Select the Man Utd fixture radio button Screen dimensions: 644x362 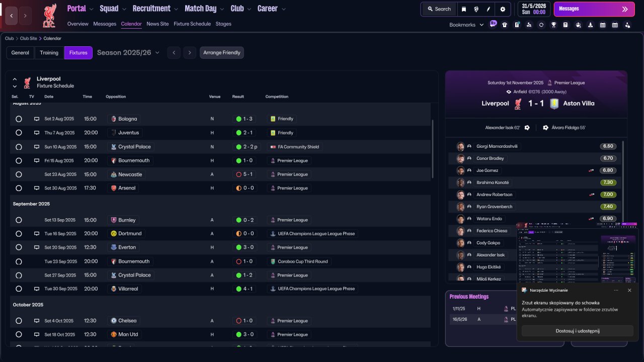tap(19, 334)
